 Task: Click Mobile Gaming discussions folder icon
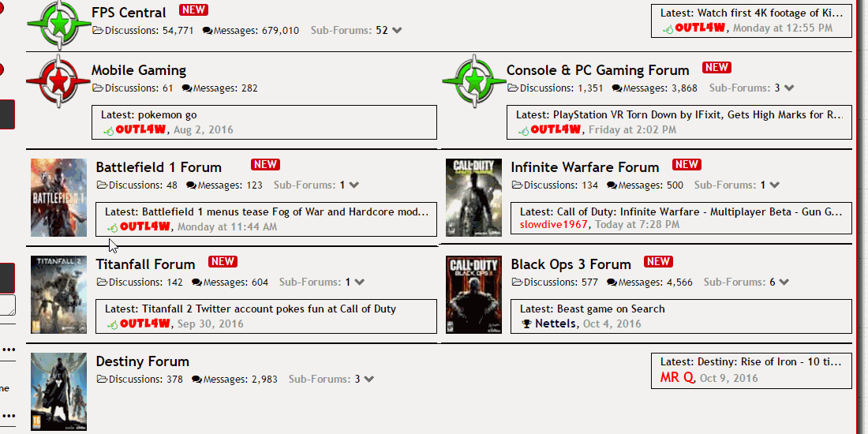[x=97, y=88]
